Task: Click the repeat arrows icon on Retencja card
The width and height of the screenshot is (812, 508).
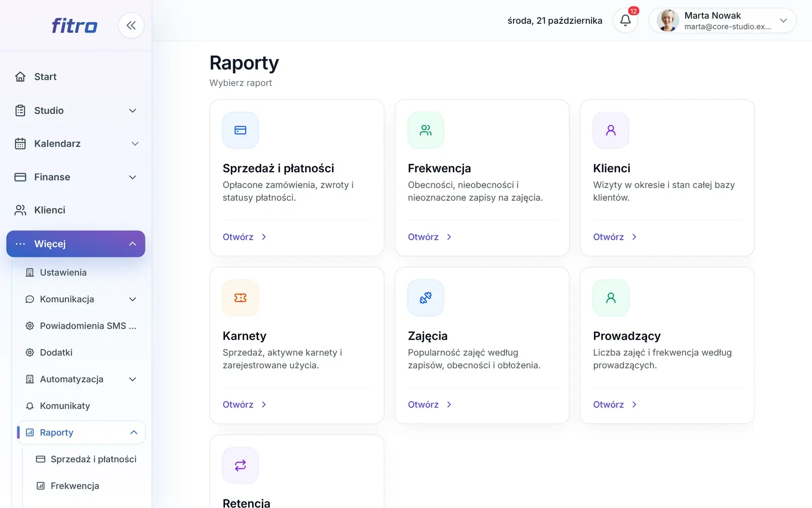Action: [x=241, y=465]
